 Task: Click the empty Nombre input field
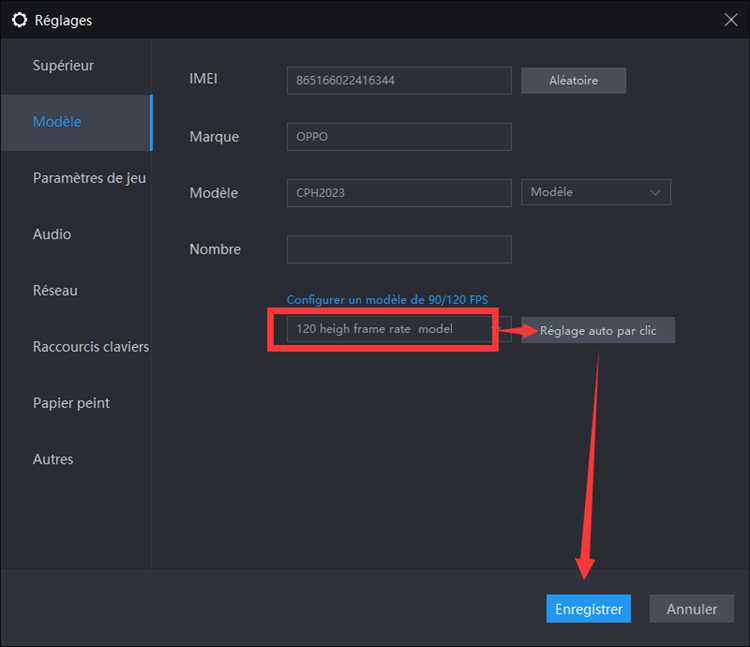[x=398, y=249]
